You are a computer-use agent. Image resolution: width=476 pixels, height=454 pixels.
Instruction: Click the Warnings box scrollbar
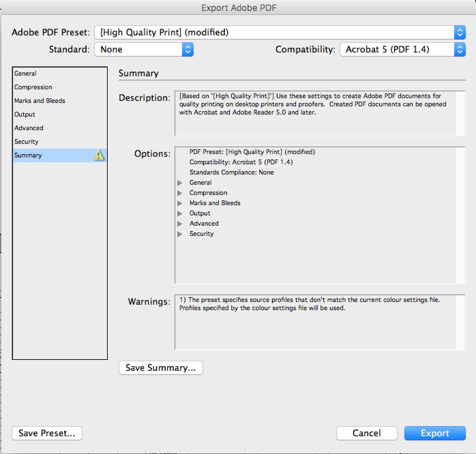pyautogui.click(x=460, y=322)
